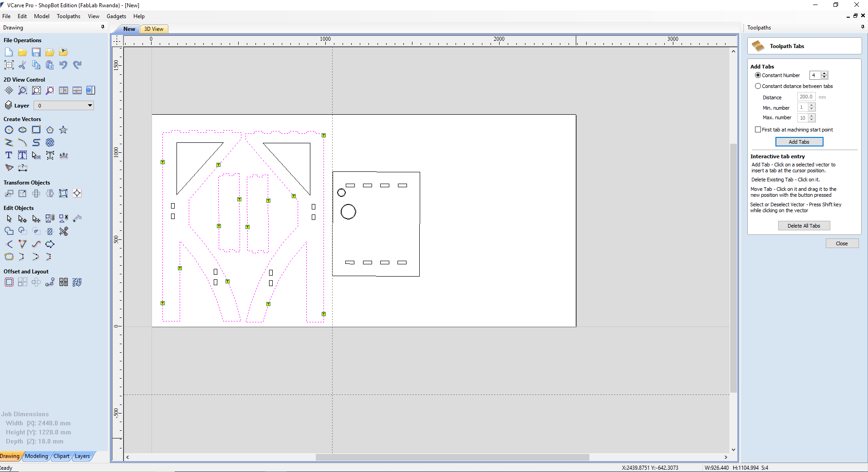Pin the Toolpaths panel
This screenshot has width=868, height=472.
(863, 27)
